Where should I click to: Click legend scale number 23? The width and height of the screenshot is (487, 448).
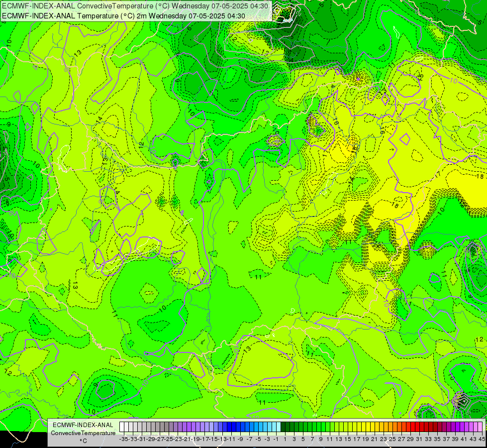tap(384, 439)
